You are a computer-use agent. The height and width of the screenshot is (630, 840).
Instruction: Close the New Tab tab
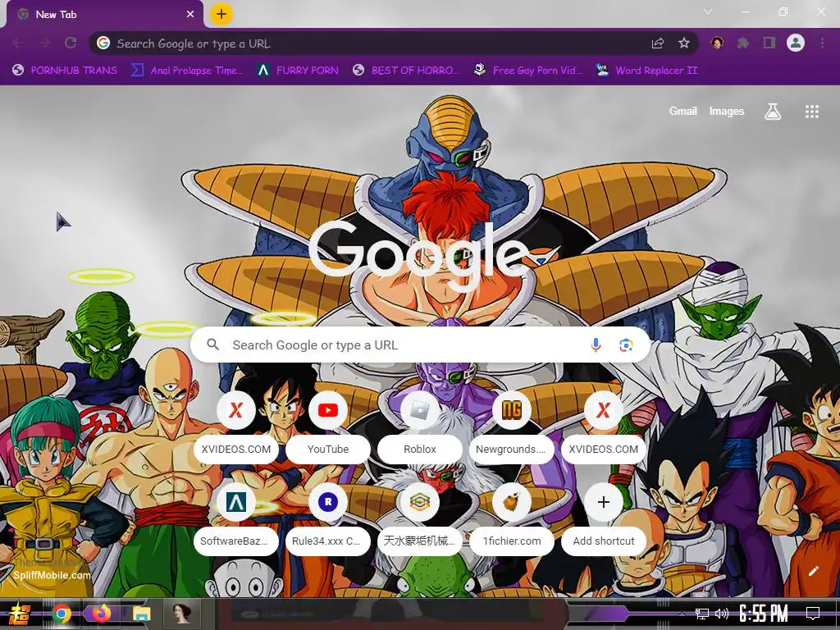point(190,15)
